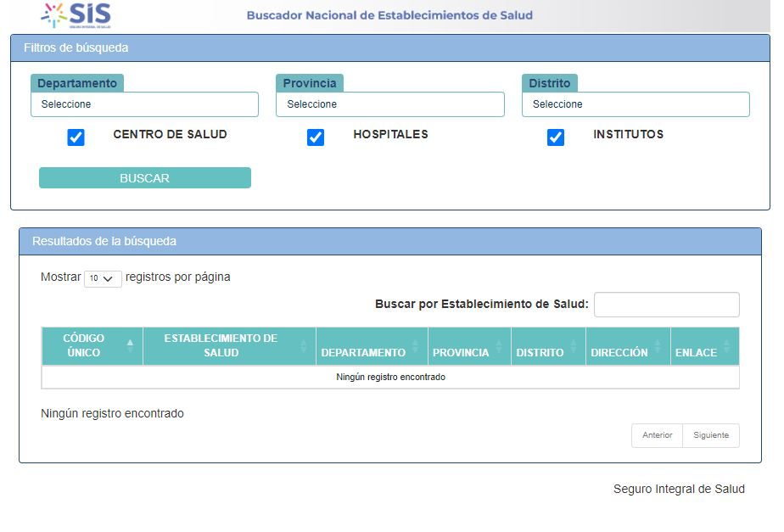Viewport: 784px width, 532px height.
Task: Click the BUSCAR button
Action: point(145,178)
